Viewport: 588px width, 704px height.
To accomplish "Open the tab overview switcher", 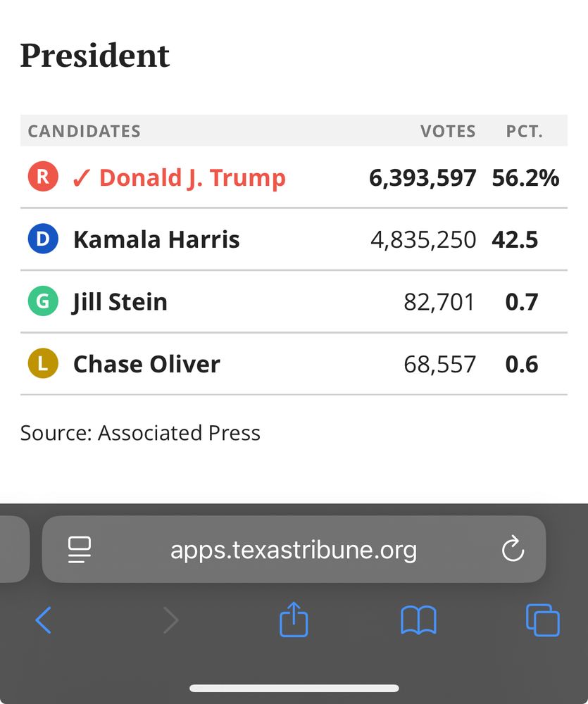I will 542,621.
